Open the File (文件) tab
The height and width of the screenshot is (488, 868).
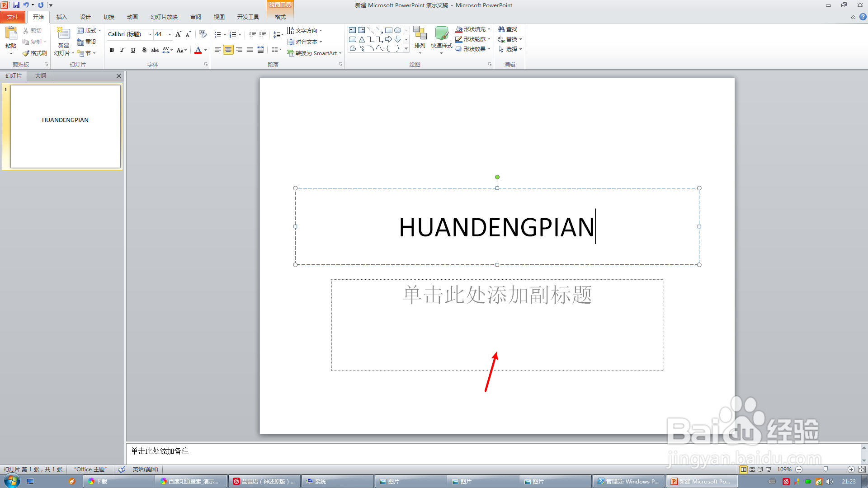tap(13, 17)
